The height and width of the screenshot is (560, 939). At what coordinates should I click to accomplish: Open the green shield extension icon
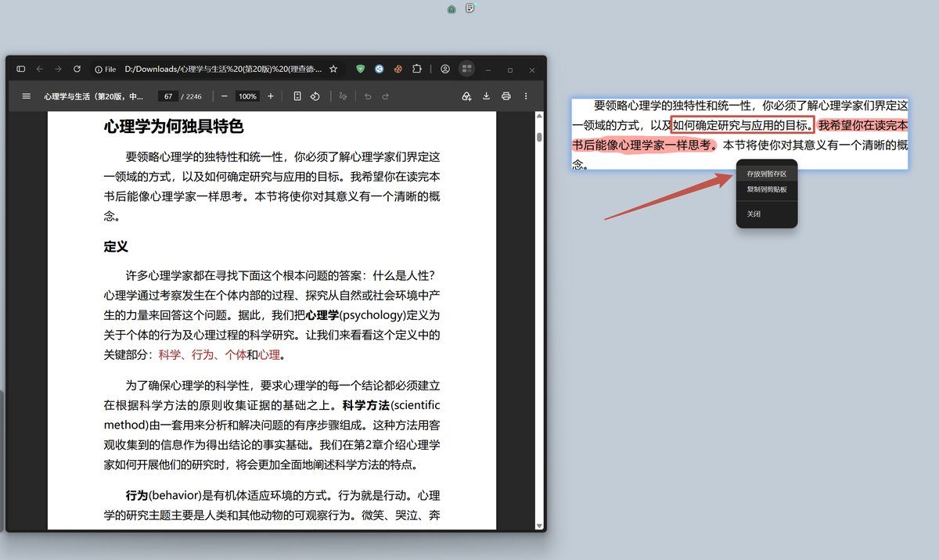(361, 69)
